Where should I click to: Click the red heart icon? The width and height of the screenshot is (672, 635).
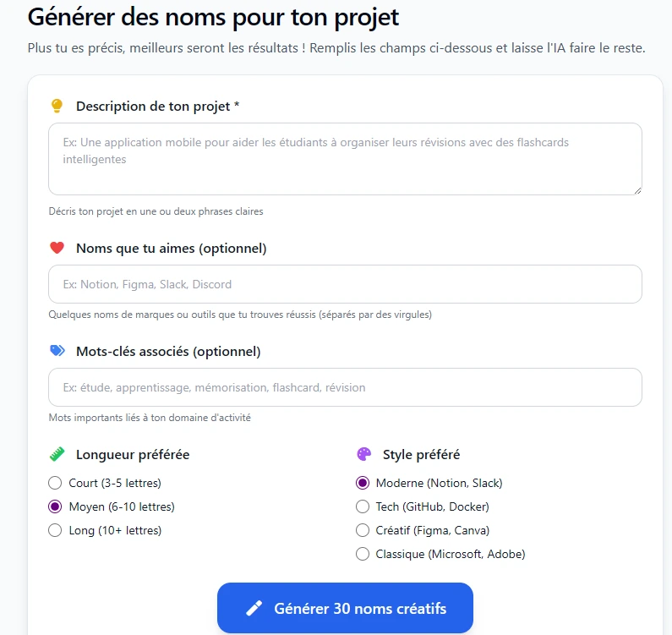pyautogui.click(x=57, y=248)
